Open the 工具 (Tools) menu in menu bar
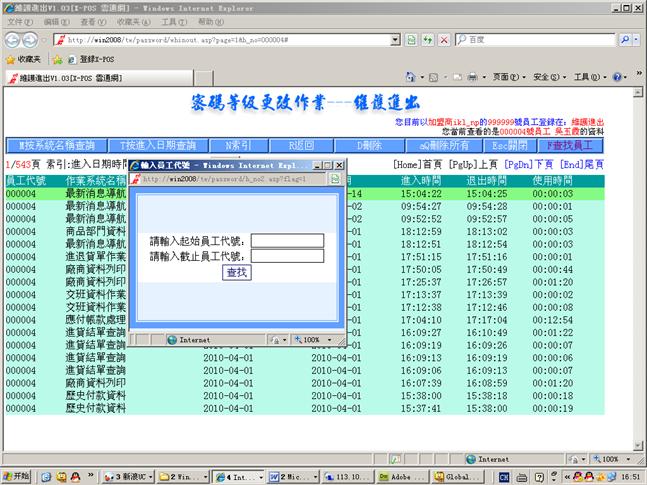The width and height of the screenshot is (647, 485). tap(172, 21)
